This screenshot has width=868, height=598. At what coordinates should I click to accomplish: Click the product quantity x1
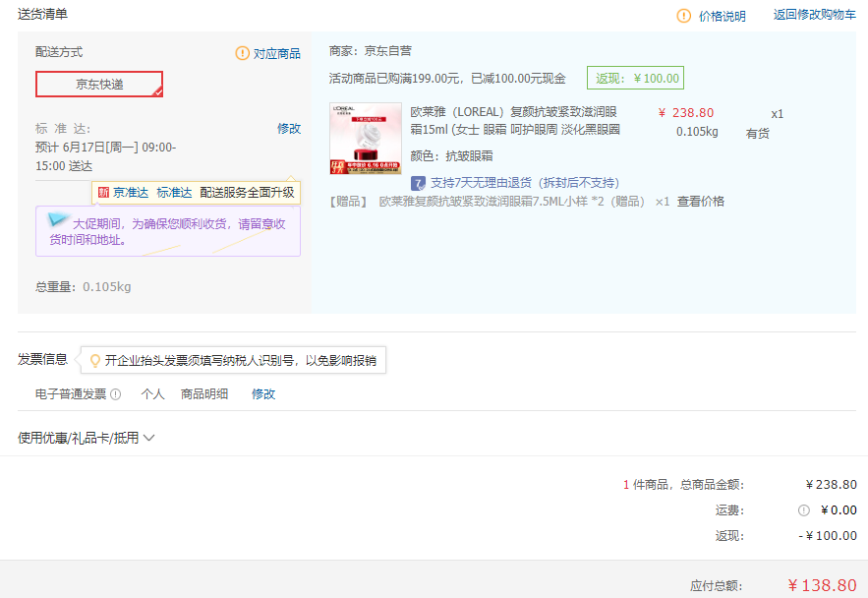coord(778,114)
